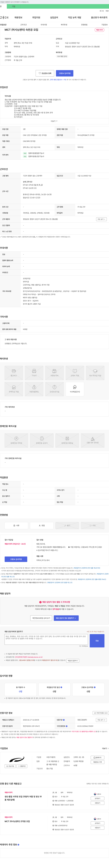Open 지도 보기 for 인증기관
The width and height of the screenshot is (109, 868).
click(x=101, y=720)
